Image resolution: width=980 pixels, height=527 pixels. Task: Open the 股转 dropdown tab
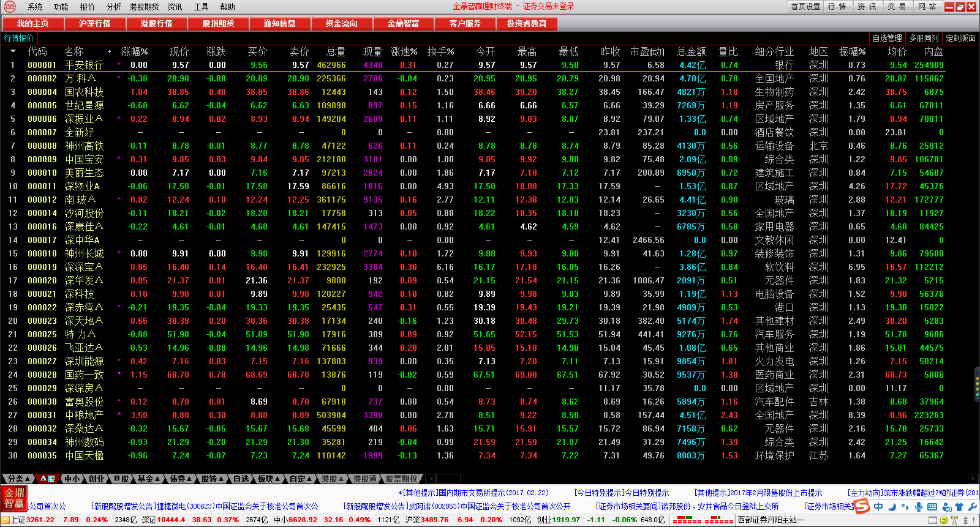[x=211, y=479]
